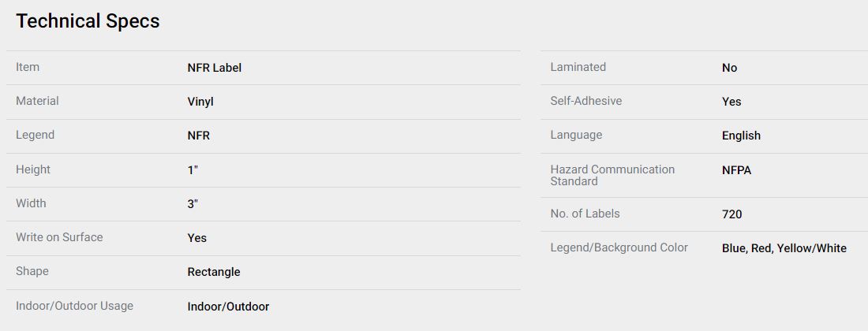This screenshot has width=868, height=331.
Task: Click the NFR legend value
Action: coord(199,136)
